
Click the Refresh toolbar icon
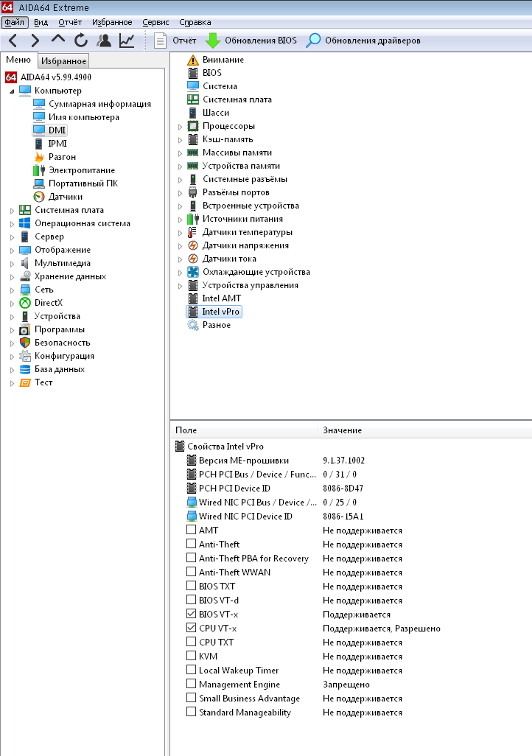[x=80, y=41]
